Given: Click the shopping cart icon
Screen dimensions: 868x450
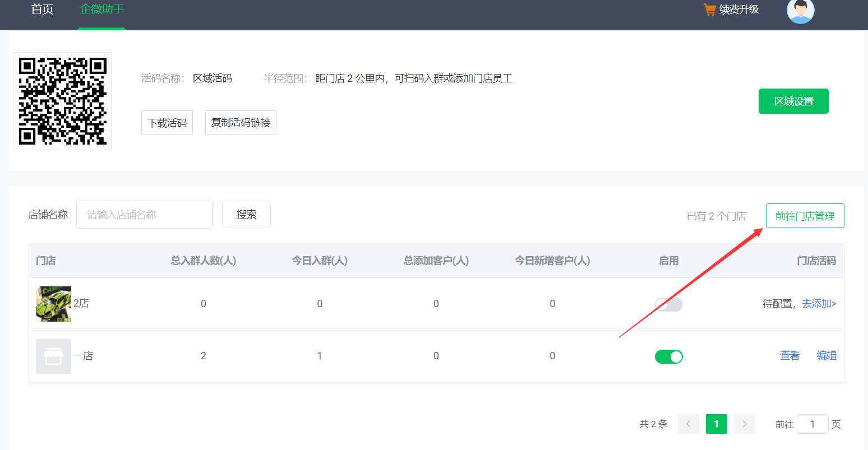Looking at the screenshot, I should [x=709, y=10].
